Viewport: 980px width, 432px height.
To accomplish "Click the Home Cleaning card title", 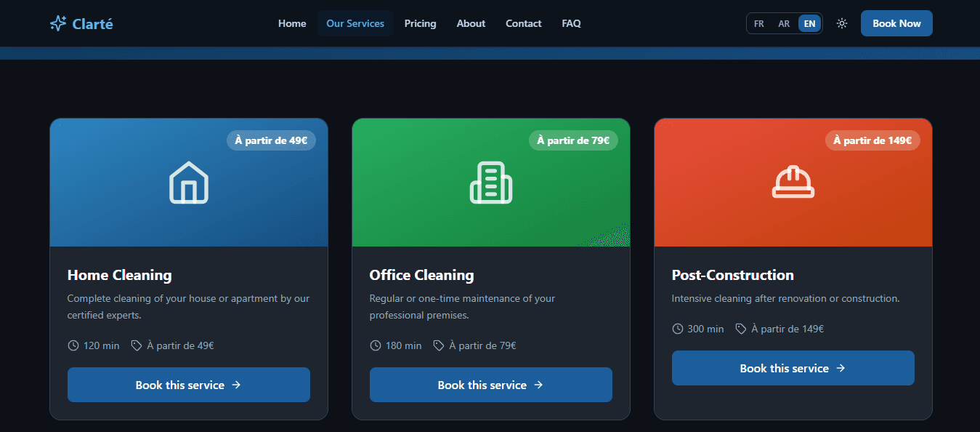I will (120, 275).
